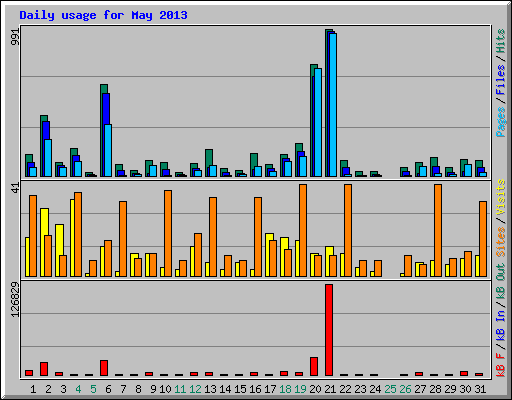Image resolution: width=512 pixels, height=400 pixels.
Task: Click the cyan Pages bar for day 6
Action: tap(108, 150)
